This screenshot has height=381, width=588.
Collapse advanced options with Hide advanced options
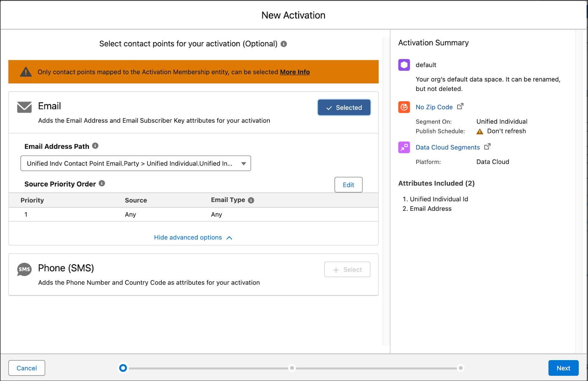pyautogui.click(x=188, y=237)
